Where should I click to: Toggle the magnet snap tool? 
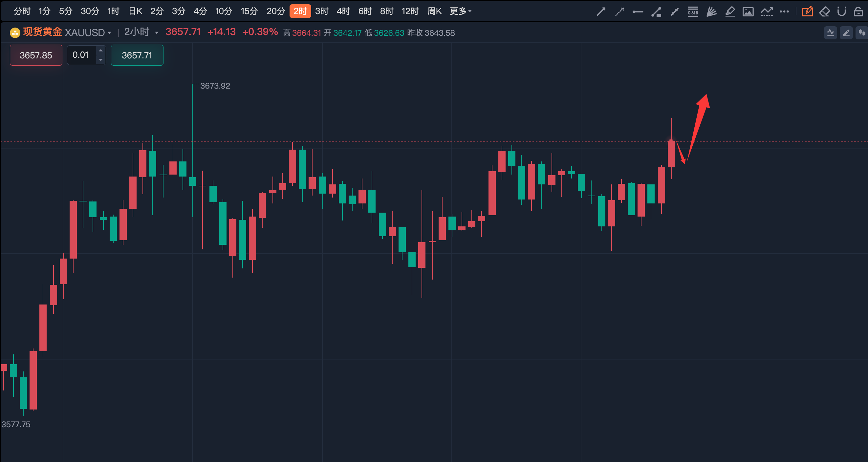[x=841, y=11]
